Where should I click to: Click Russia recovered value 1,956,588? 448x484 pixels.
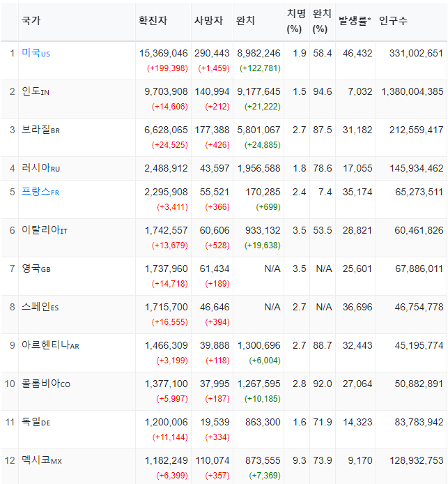(x=259, y=168)
